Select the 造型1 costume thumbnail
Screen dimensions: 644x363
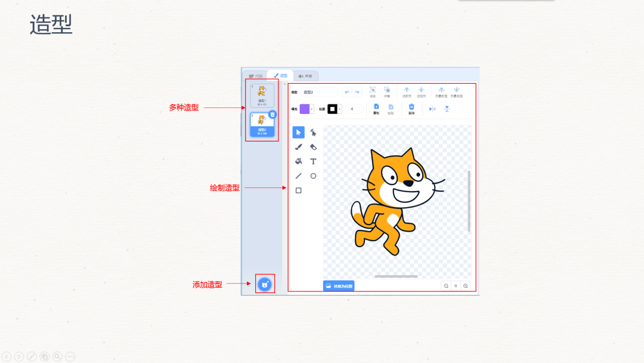[x=262, y=96]
